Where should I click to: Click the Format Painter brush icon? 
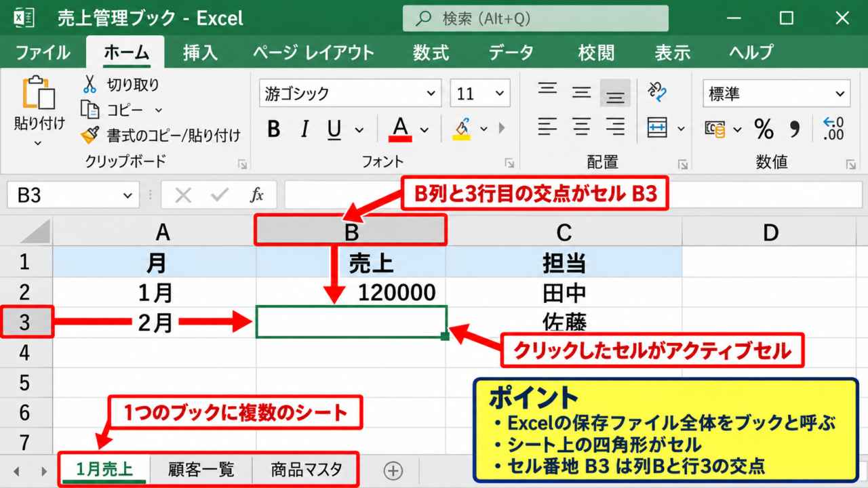click(x=90, y=135)
